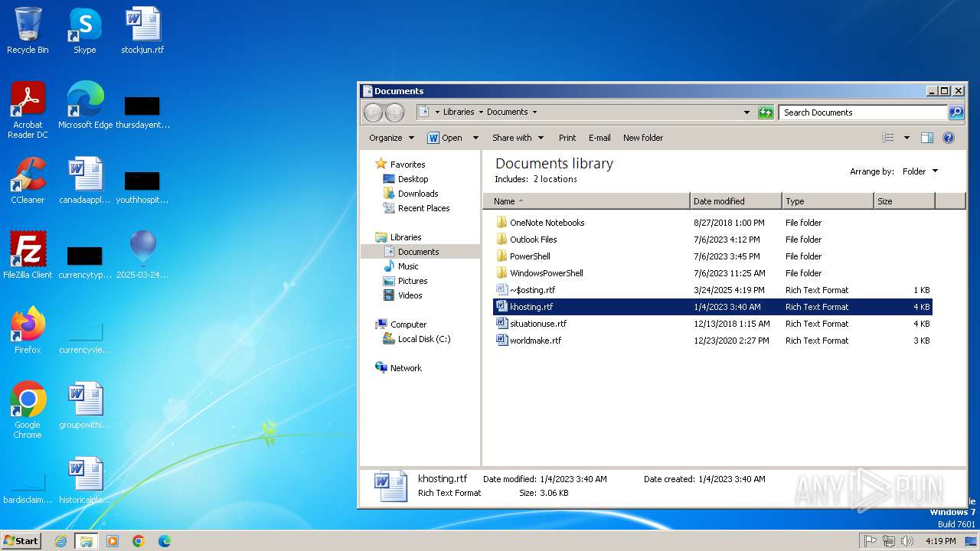Click the Explorer Forward navigation button
980x551 pixels.
click(394, 112)
